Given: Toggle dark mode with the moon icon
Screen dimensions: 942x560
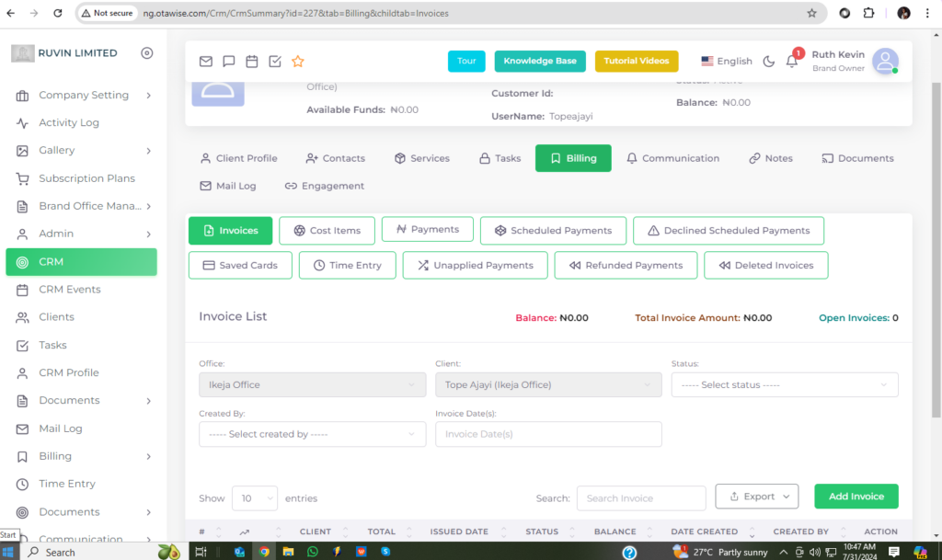Looking at the screenshot, I should 769,62.
